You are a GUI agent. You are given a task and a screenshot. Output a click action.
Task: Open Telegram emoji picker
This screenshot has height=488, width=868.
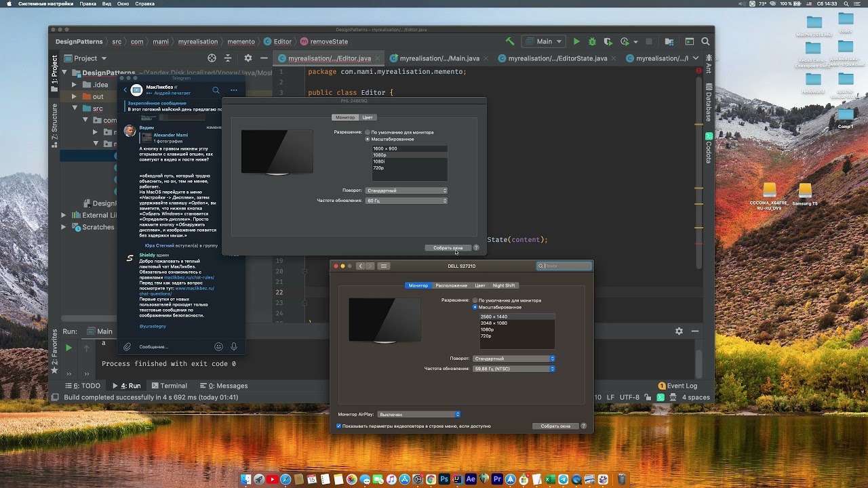[x=218, y=346]
